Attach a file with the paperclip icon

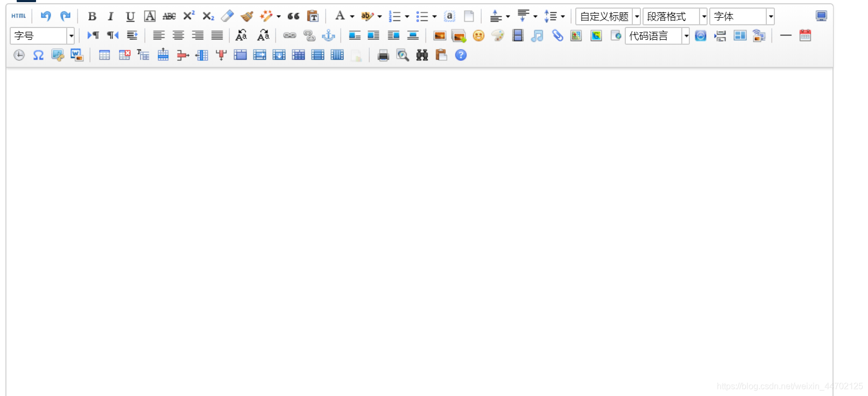[x=557, y=36]
